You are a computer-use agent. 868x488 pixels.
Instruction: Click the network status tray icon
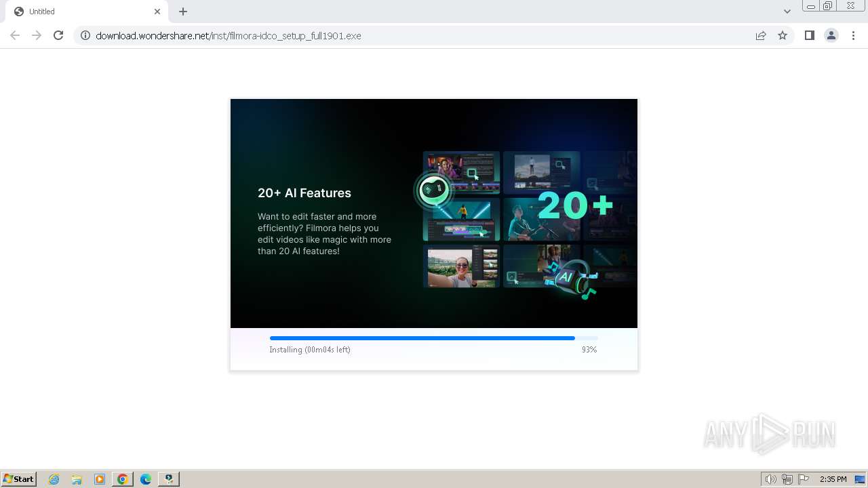(x=787, y=479)
